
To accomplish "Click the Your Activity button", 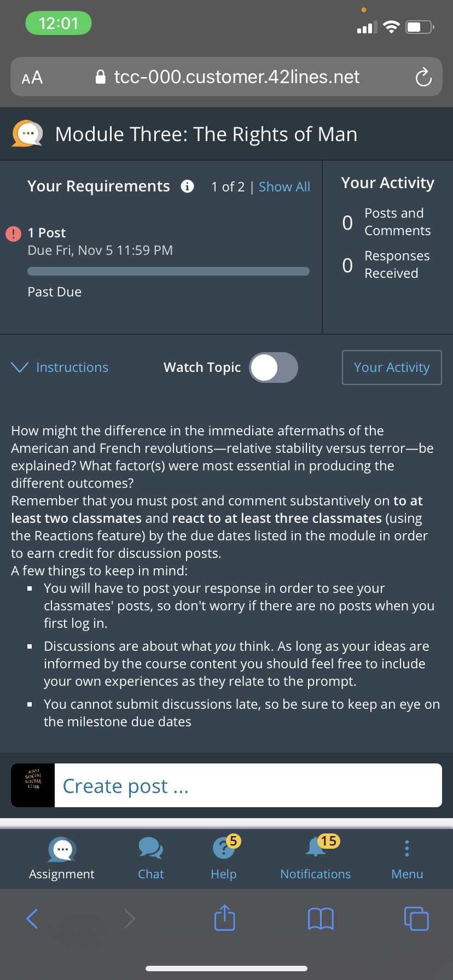I will pos(392,367).
